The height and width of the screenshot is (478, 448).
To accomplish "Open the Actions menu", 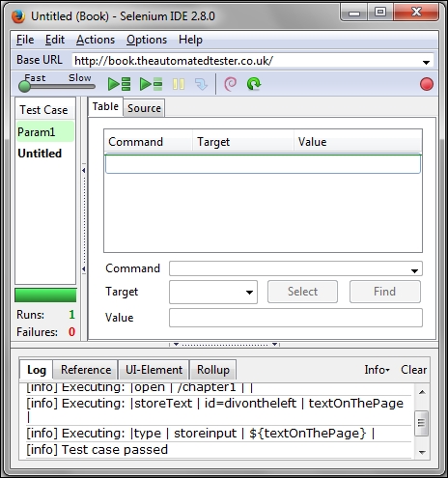I will [x=96, y=40].
